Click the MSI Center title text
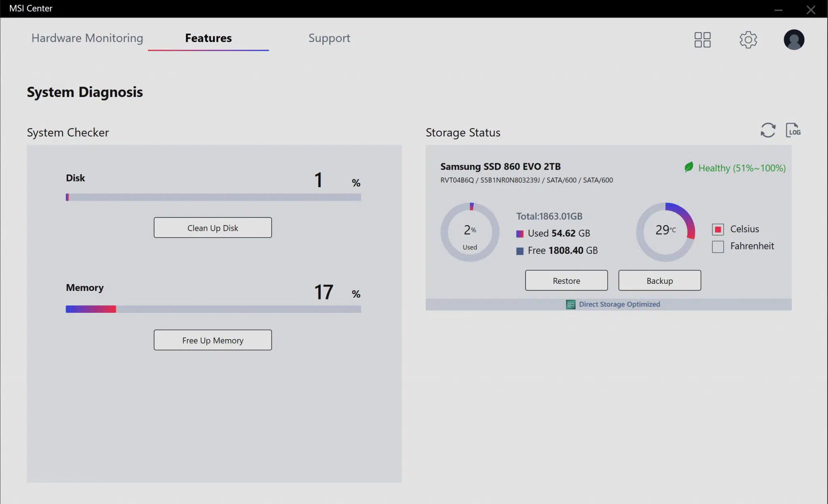 point(31,8)
